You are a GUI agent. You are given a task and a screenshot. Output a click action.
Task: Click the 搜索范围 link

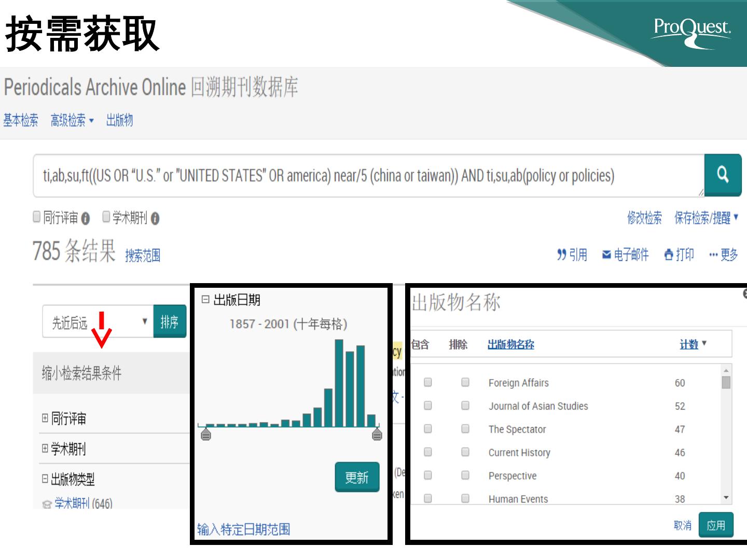pyautogui.click(x=143, y=255)
